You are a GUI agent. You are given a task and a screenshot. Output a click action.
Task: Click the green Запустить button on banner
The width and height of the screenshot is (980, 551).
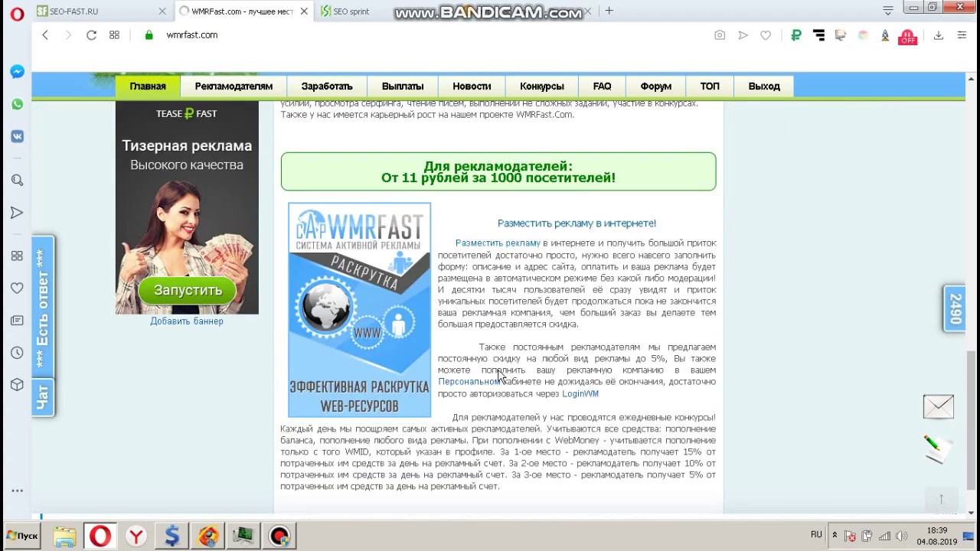[x=188, y=290]
